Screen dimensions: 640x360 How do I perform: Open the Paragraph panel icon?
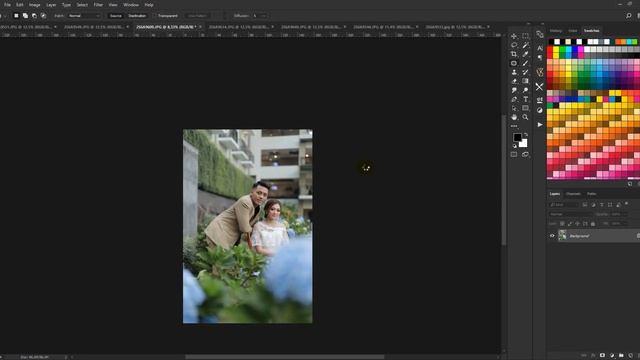point(540,58)
